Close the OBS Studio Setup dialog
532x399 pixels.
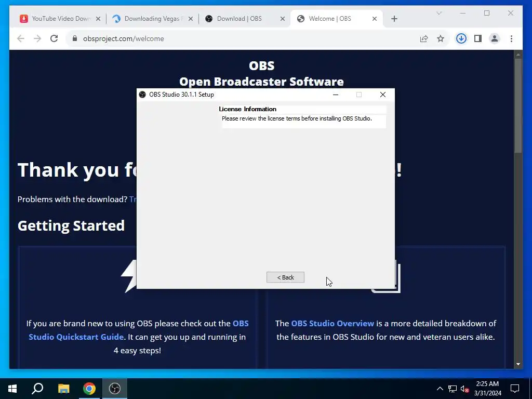click(383, 95)
